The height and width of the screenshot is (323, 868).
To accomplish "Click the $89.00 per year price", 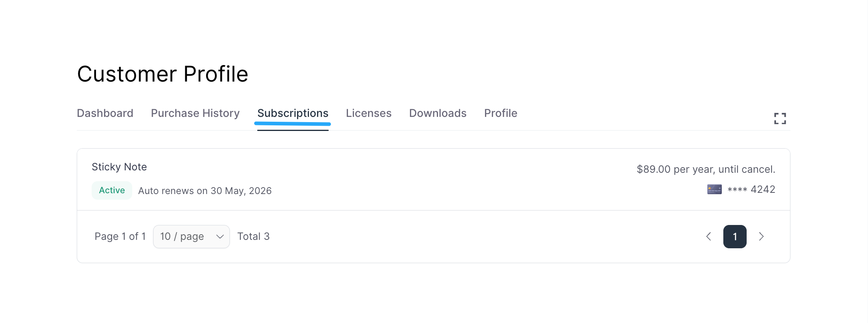I will tap(706, 169).
